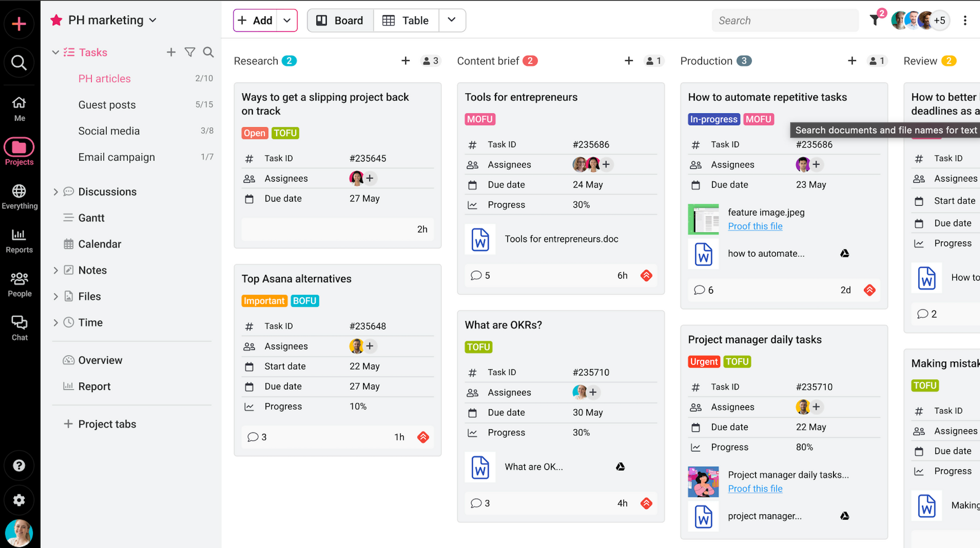Open the view options dropdown after Table
980x548 pixels.
coord(452,20)
